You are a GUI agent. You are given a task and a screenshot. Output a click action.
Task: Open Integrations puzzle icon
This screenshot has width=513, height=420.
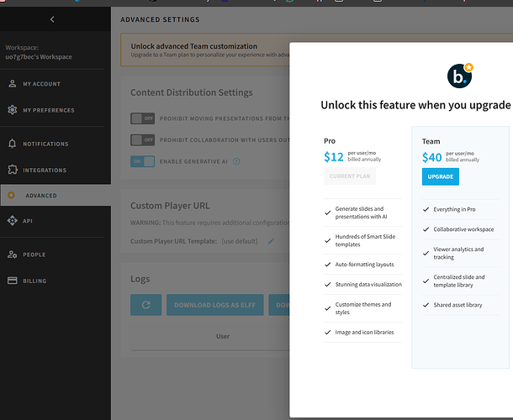pyautogui.click(x=12, y=170)
